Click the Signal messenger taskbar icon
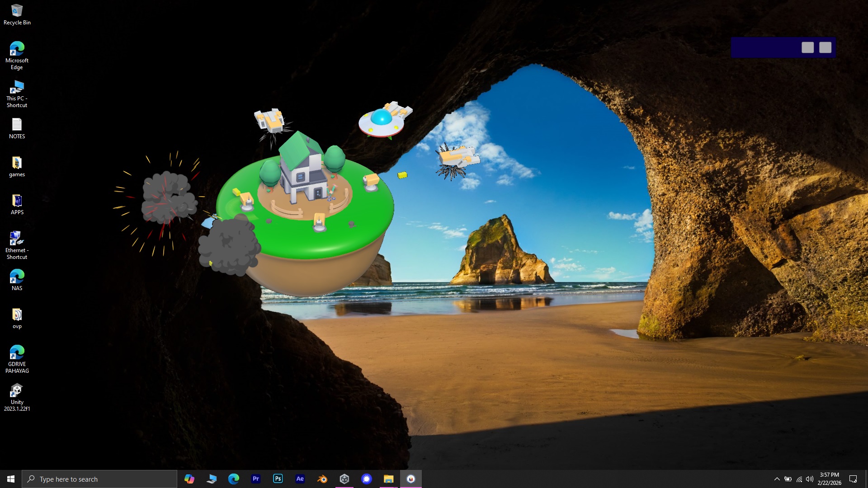This screenshot has height=488, width=868. coord(367,479)
